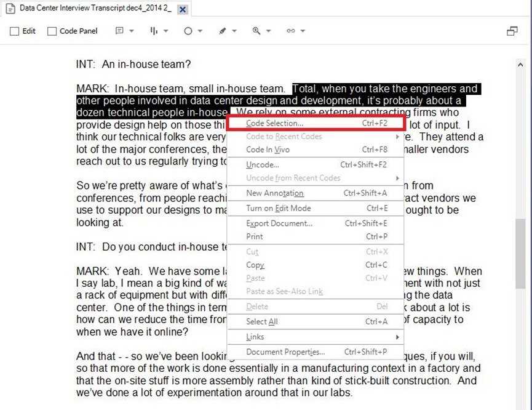Tick the Code Panel checkbox
Viewport: 532px width, 410px height.
(52, 31)
